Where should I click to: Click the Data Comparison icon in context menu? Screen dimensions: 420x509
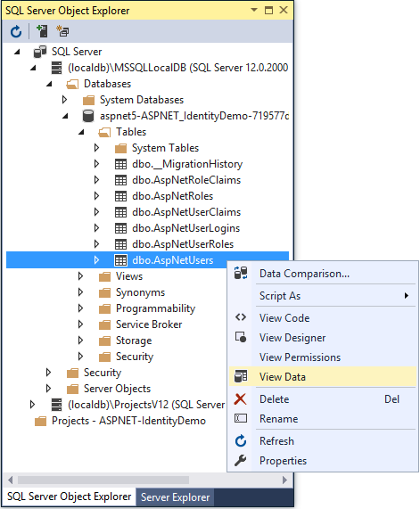(241, 273)
